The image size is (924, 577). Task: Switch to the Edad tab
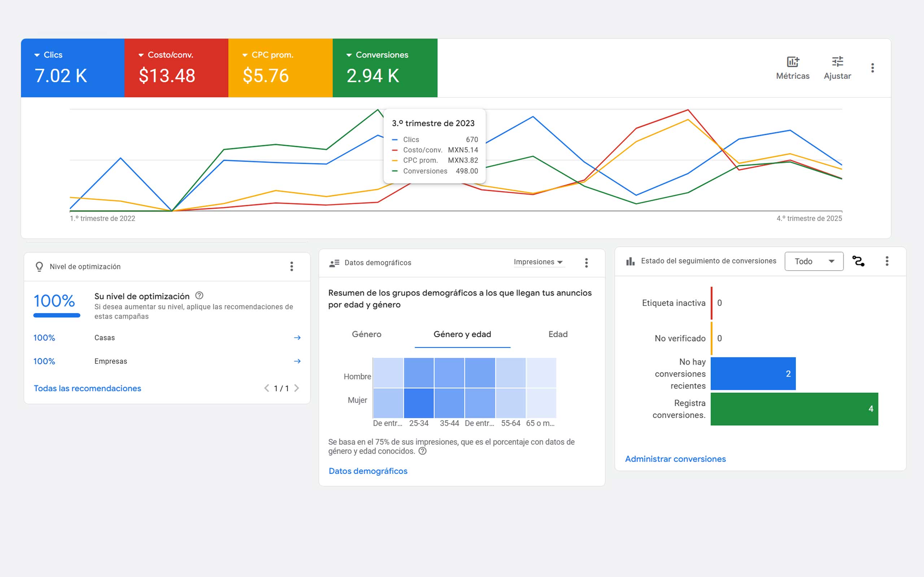coord(558,334)
